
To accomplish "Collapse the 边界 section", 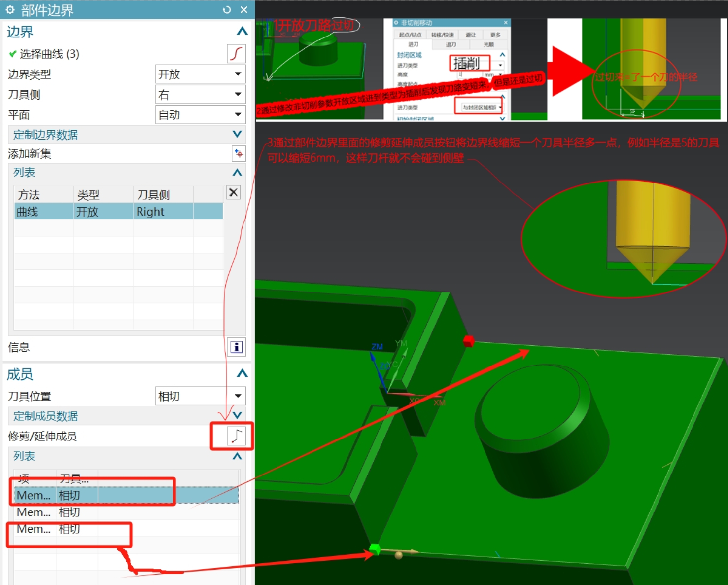I will coord(242,31).
